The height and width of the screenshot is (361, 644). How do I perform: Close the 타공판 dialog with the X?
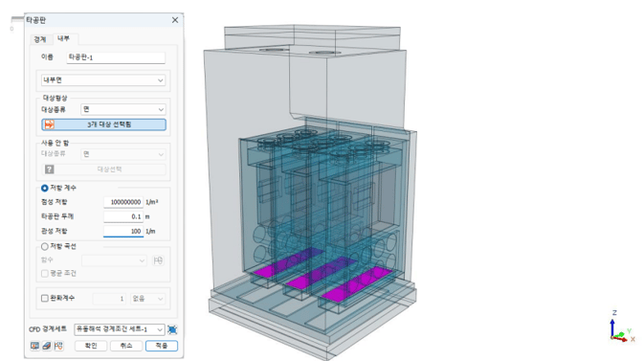(175, 20)
